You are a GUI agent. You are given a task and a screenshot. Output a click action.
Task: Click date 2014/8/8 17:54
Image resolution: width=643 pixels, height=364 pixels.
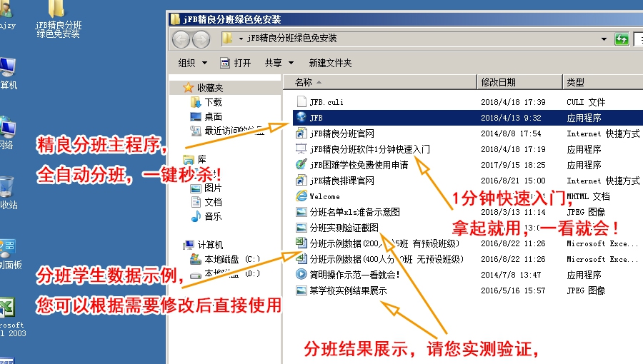[x=511, y=133]
